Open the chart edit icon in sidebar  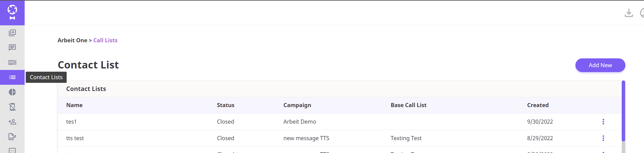pyautogui.click(x=12, y=136)
